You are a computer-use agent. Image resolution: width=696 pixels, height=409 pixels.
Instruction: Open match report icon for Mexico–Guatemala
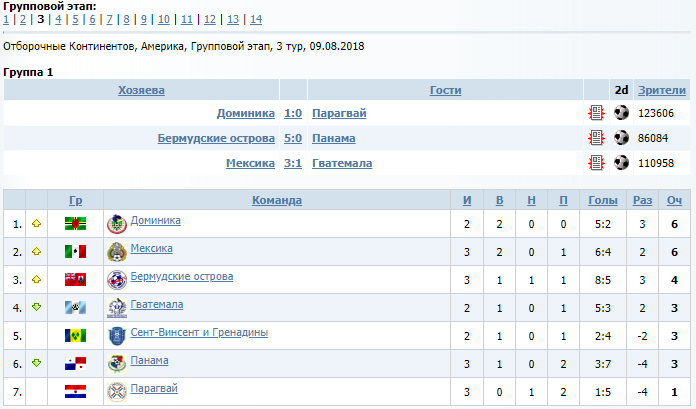[596, 163]
